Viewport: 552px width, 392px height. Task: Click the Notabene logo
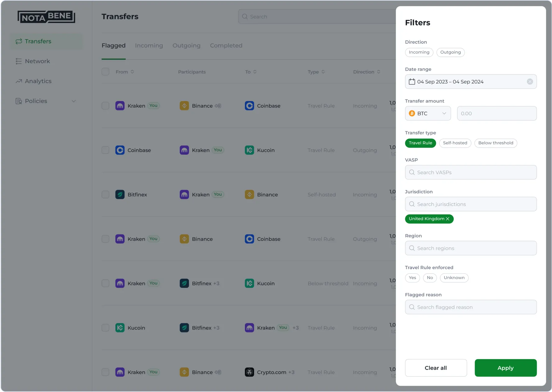46,17
